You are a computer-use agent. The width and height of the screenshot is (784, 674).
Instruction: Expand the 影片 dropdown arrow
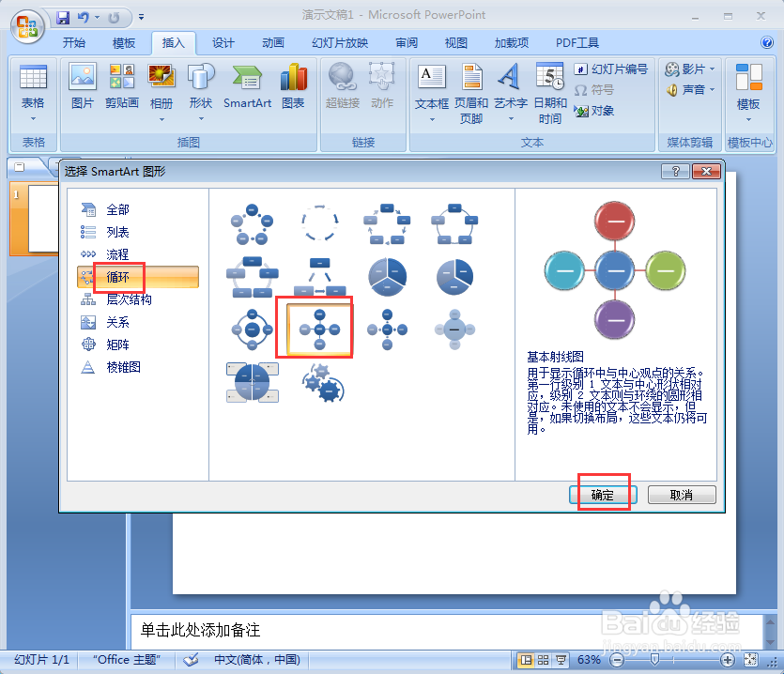click(x=712, y=69)
